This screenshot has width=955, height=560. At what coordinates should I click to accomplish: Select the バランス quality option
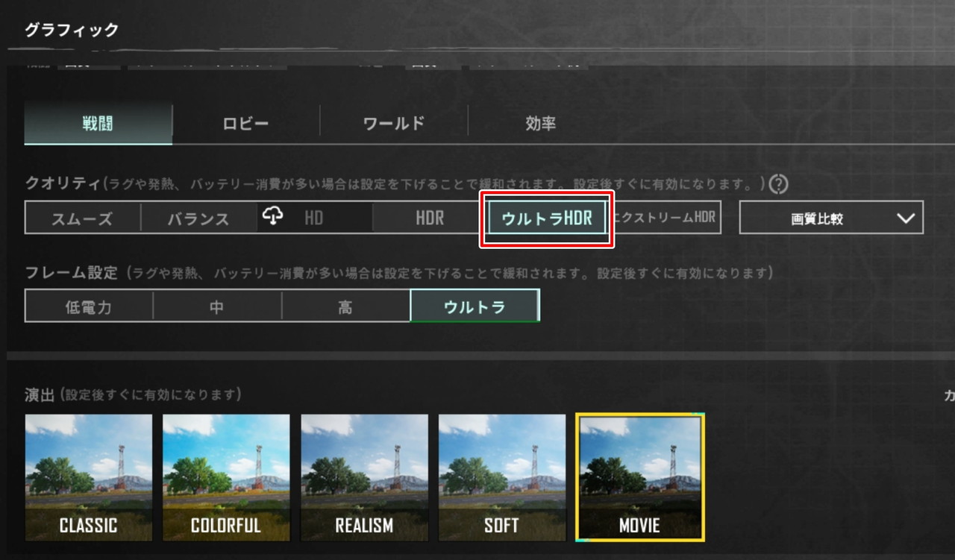pyautogui.click(x=198, y=218)
